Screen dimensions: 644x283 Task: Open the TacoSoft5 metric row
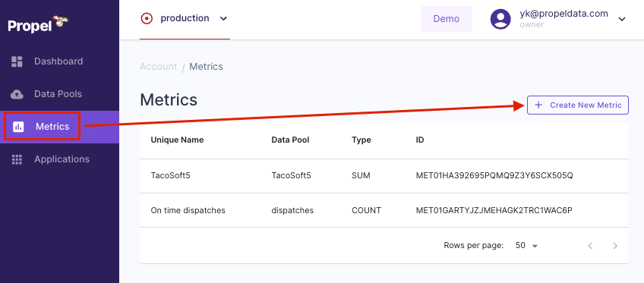pyautogui.click(x=384, y=175)
